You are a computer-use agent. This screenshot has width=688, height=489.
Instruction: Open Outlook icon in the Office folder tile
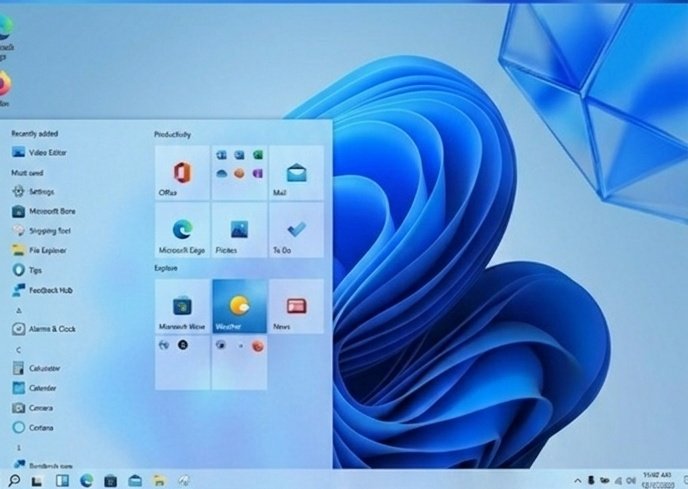pyautogui.click(x=239, y=155)
